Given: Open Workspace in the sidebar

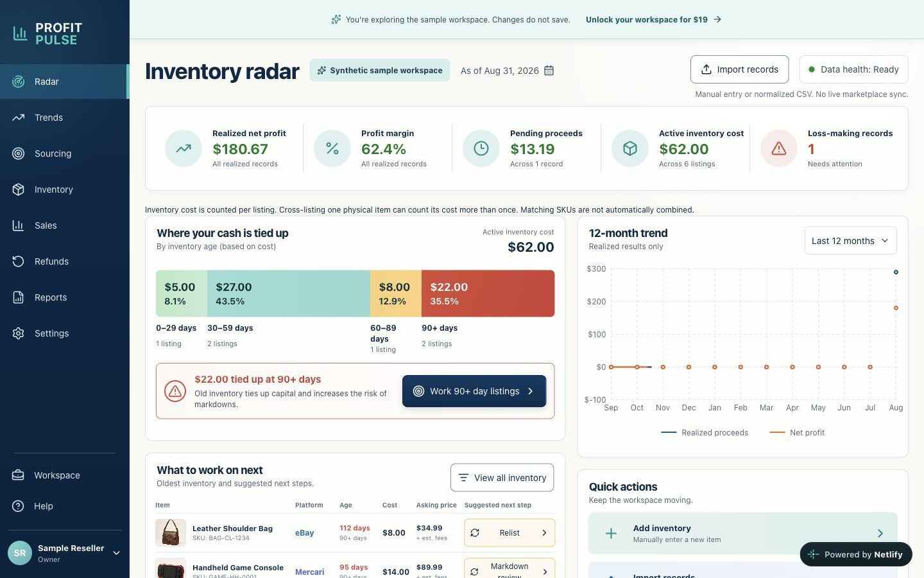Looking at the screenshot, I should (x=64, y=475).
